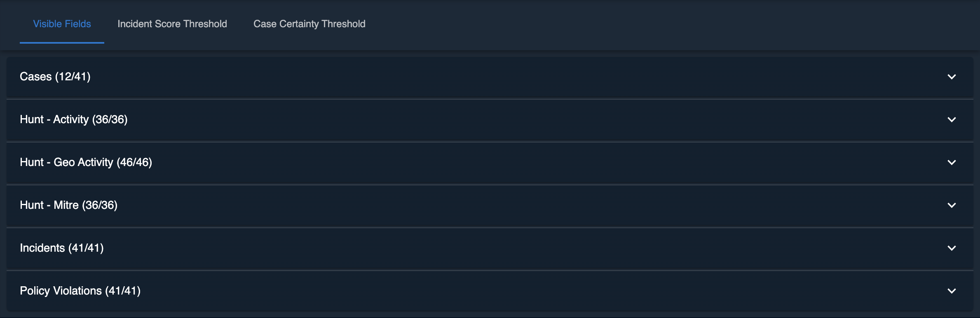Image resolution: width=980 pixels, height=318 pixels.
Task: Expand Cases section with chevron arrow
Action: click(952, 77)
